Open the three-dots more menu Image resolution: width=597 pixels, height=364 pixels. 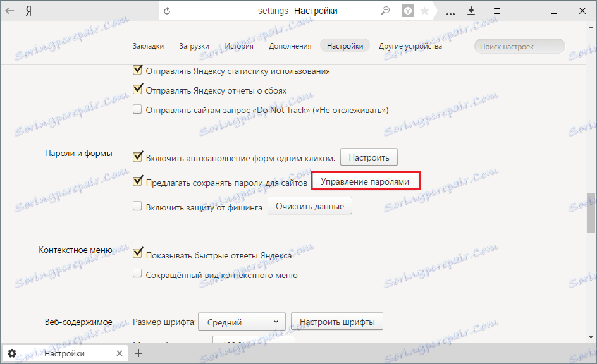tap(450, 14)
